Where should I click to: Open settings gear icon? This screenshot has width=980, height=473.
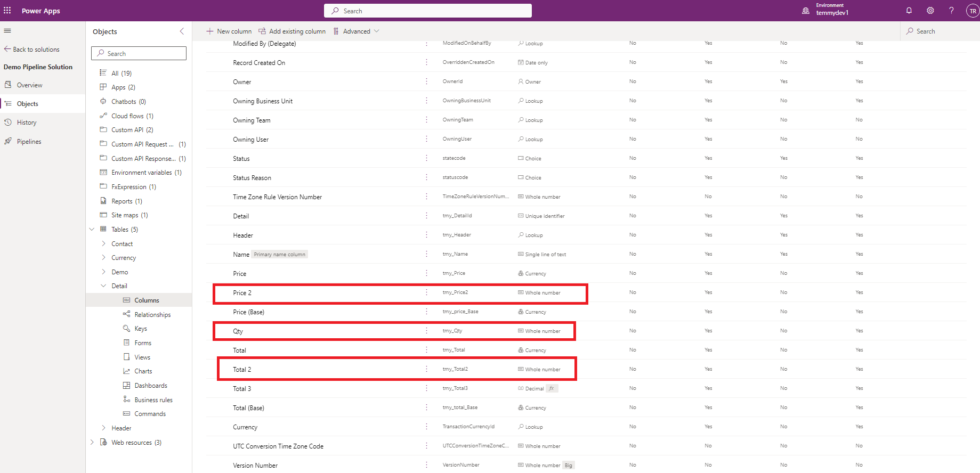tap(930, 11)
